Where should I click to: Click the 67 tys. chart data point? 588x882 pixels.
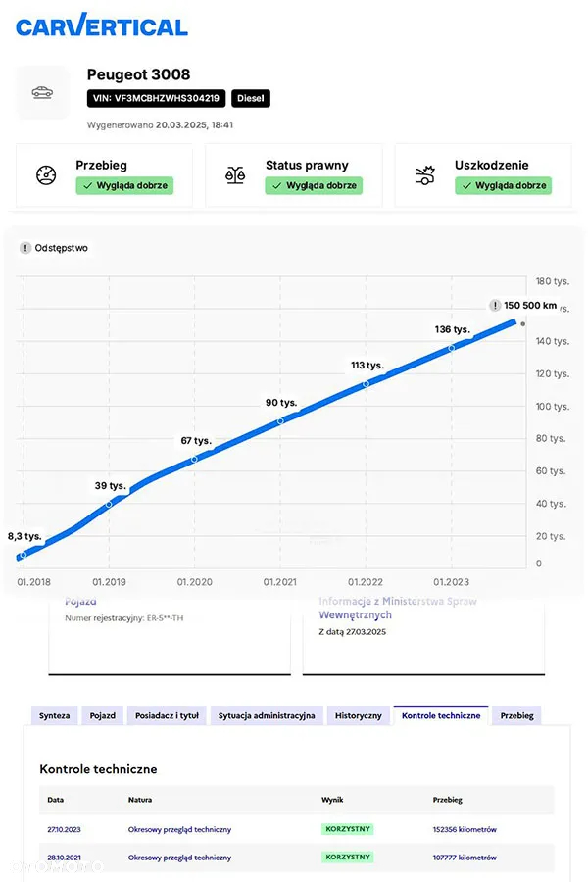tap(194, 460)
